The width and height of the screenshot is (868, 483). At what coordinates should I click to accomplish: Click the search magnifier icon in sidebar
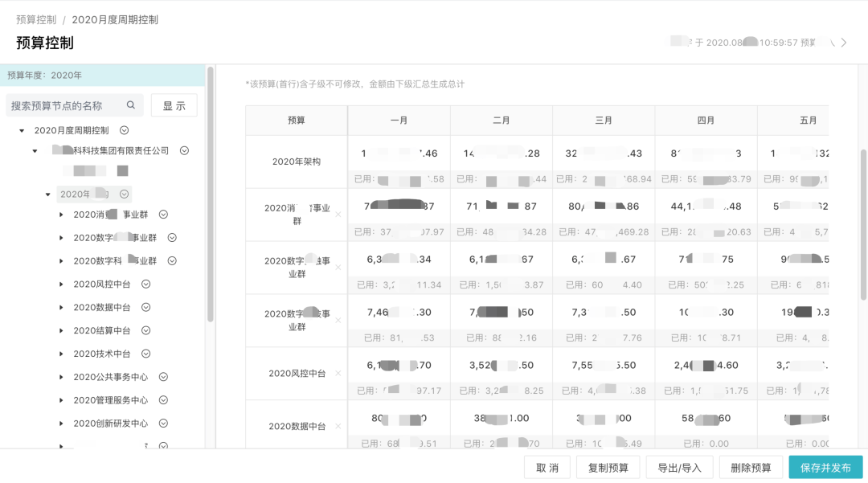(x=130, y=105)
